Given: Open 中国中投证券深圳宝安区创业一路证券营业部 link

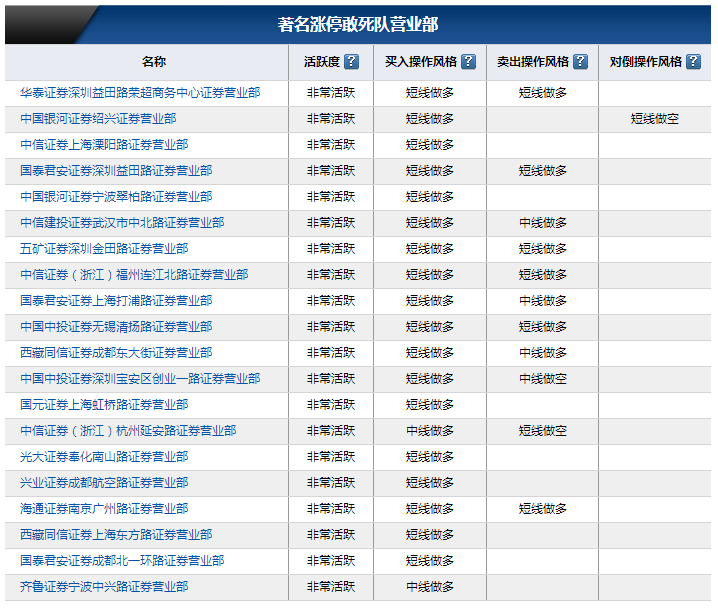Looking at the screenshot, I should tap(140, 379).
